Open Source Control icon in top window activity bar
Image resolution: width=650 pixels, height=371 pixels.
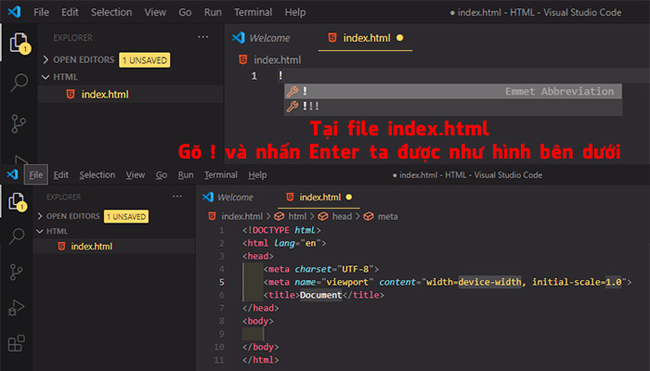point(18,124)
